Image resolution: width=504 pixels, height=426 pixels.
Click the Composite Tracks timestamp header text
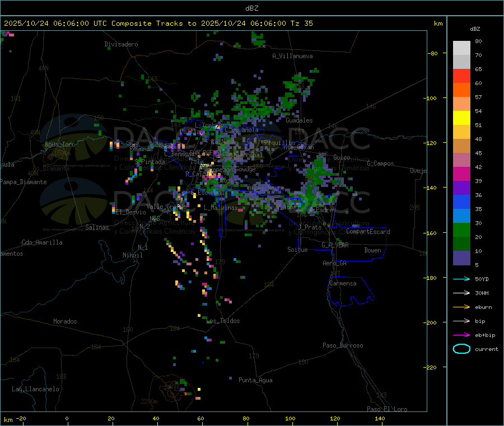pyautogui.click(x=158, y=24)
